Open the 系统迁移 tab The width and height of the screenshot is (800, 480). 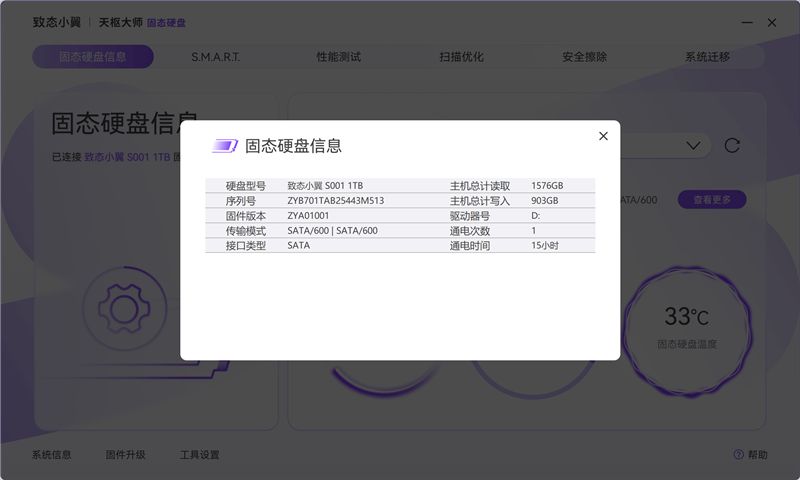pyautogui.click(x=707, y=57)
